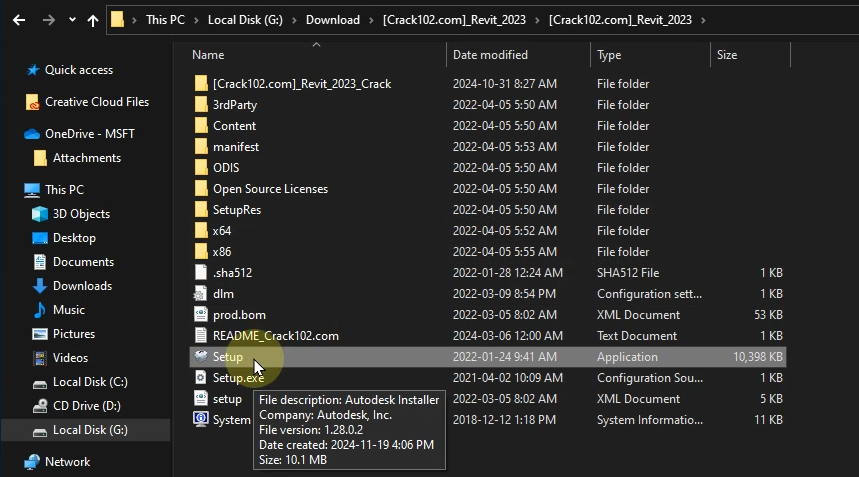
Task: Click the Size column header
Action: [727, 55]
